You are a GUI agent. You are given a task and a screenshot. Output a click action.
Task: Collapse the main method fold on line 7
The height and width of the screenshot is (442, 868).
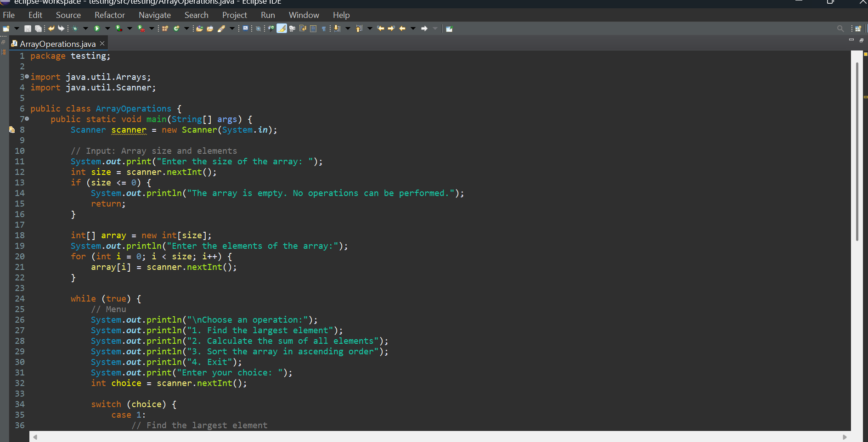[27, 119]
